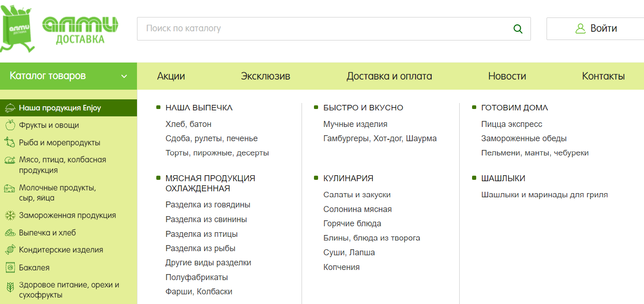This screenshot has height=304, width=644.
Task: Open Шашлыки и маринады для гриля
Action: (x=545, y=195)
